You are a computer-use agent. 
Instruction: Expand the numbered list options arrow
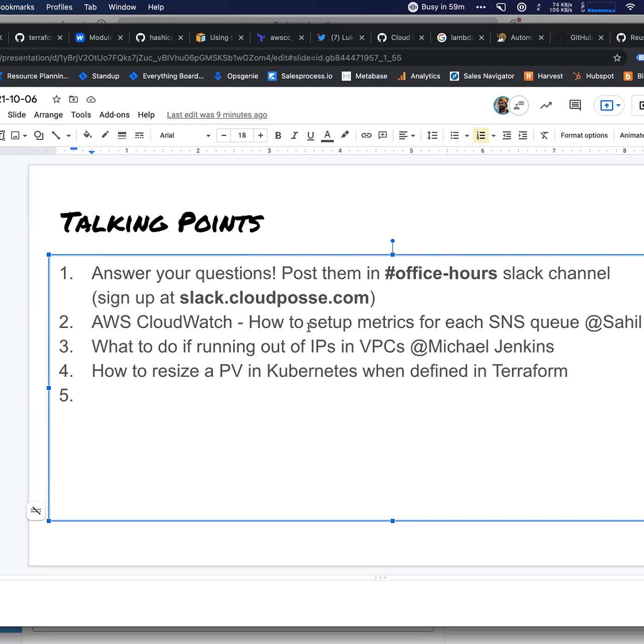coord(494,136)
